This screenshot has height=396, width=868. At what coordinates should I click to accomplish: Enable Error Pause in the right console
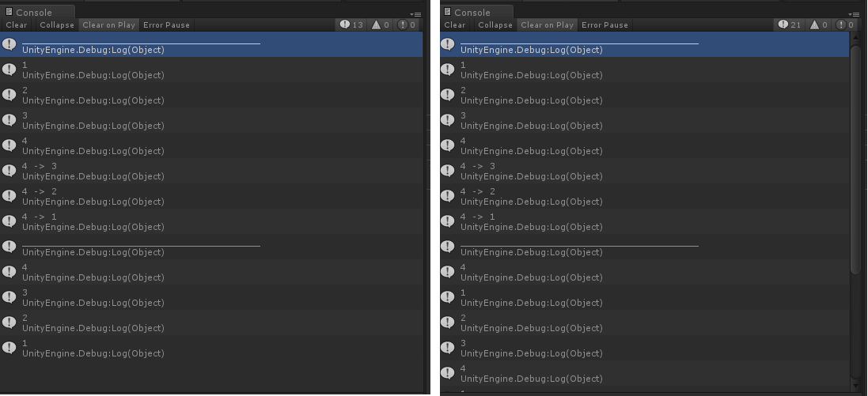click(605, 25)
